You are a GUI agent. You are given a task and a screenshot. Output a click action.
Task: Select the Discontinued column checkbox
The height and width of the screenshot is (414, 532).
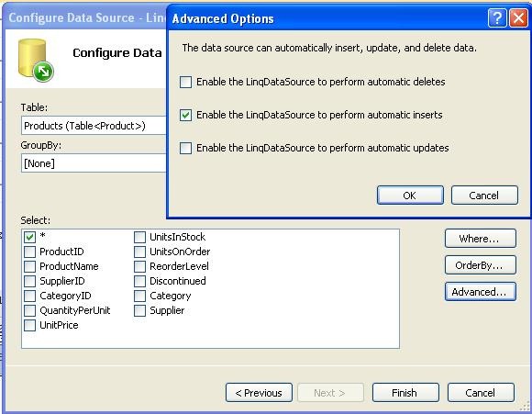click(139, 281)
